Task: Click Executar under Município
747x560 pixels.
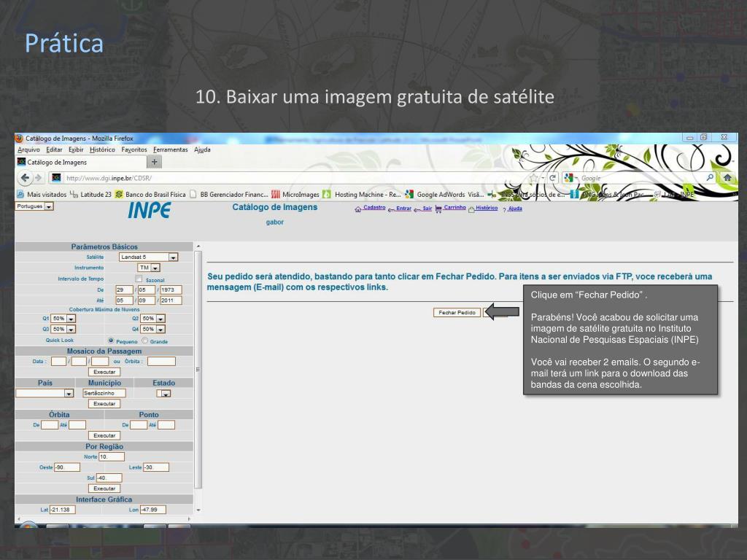Action: pyautogui.click(x=104, y=404)
